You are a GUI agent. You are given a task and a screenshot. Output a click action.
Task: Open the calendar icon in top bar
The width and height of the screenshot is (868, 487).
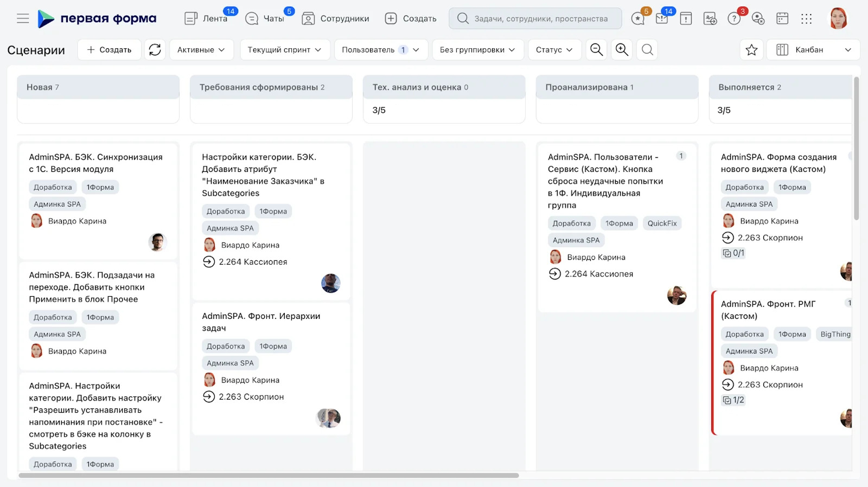(782, 18)
